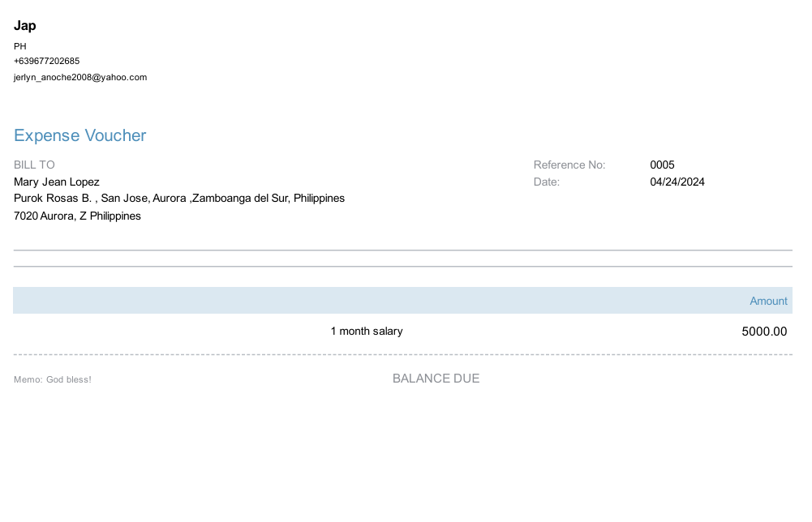Image resolution: width=812 pixels, height=522 pixels.
Task: Click the Date: label
Action: pyautogui.click(x=547, y=182)
